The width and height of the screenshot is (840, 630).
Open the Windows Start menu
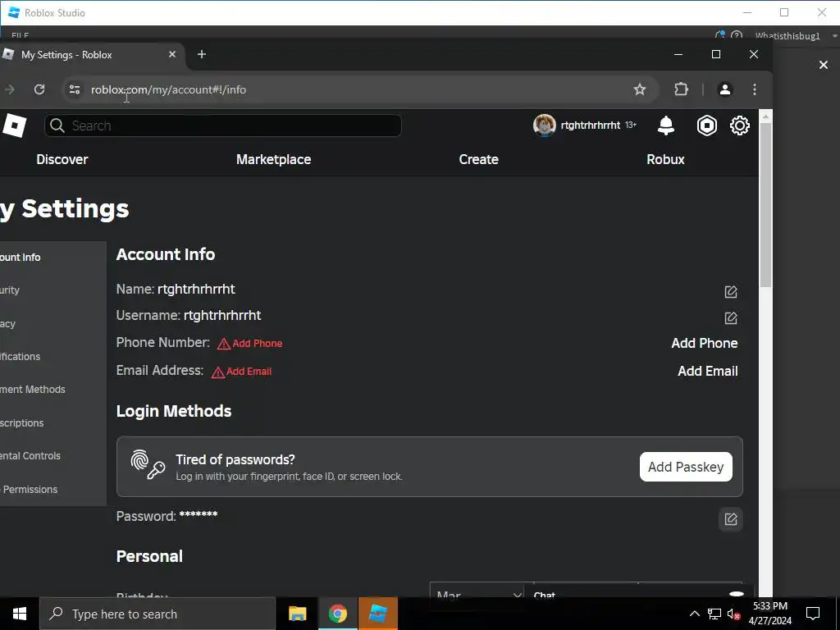point(20,614)
